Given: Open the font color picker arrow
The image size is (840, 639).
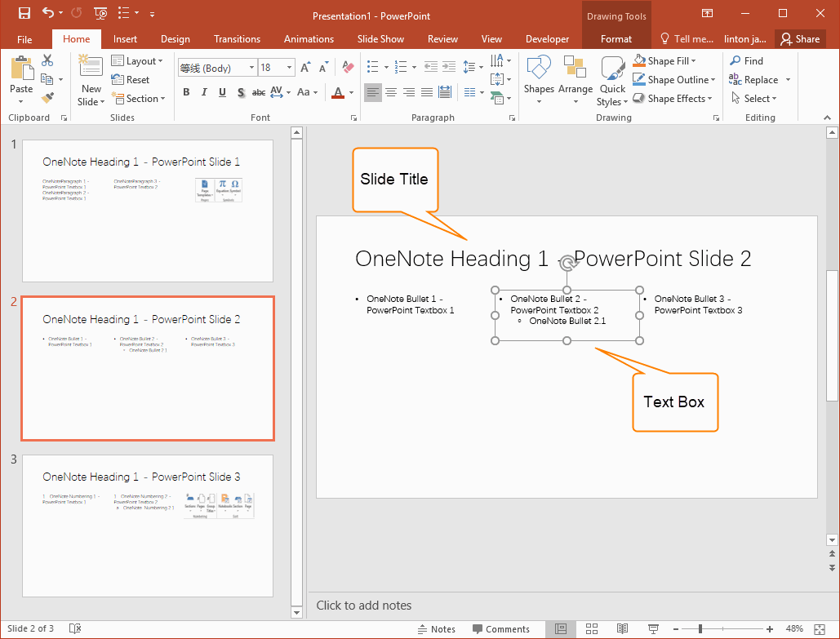Looking at the screenshot, I should [351, 93].
